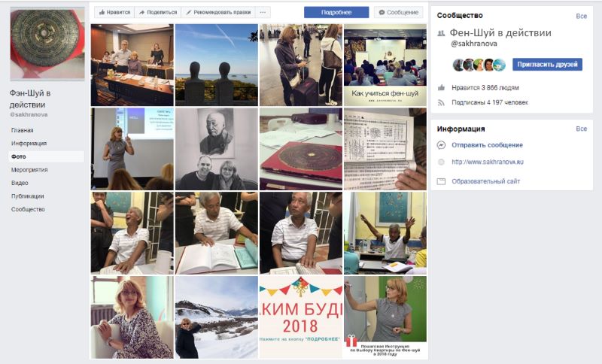Click the thumbs-up Нравится button
602x364 pixels.
(114, 12)
